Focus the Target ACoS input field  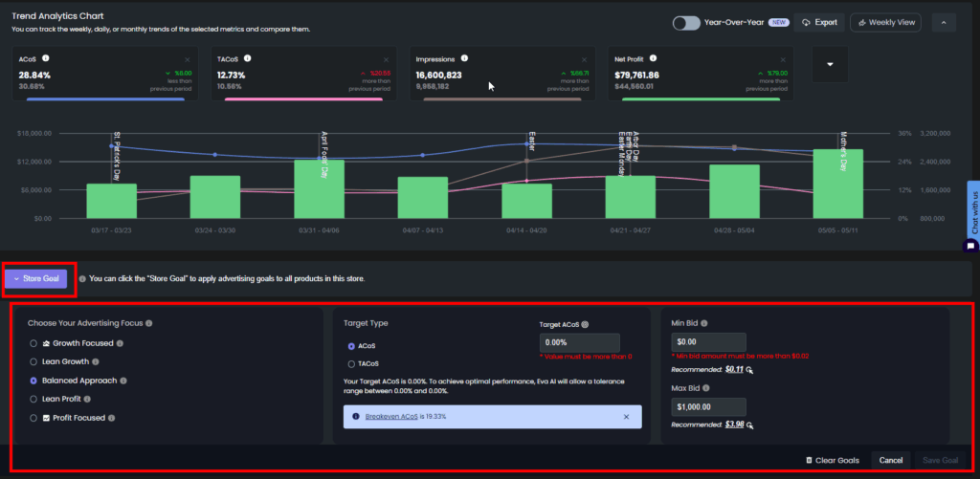579,343
